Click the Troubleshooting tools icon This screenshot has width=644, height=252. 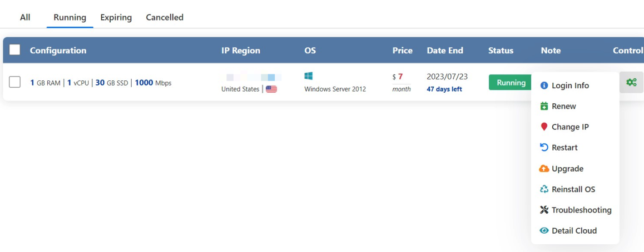pyautogui.click(x=544, y=210)
